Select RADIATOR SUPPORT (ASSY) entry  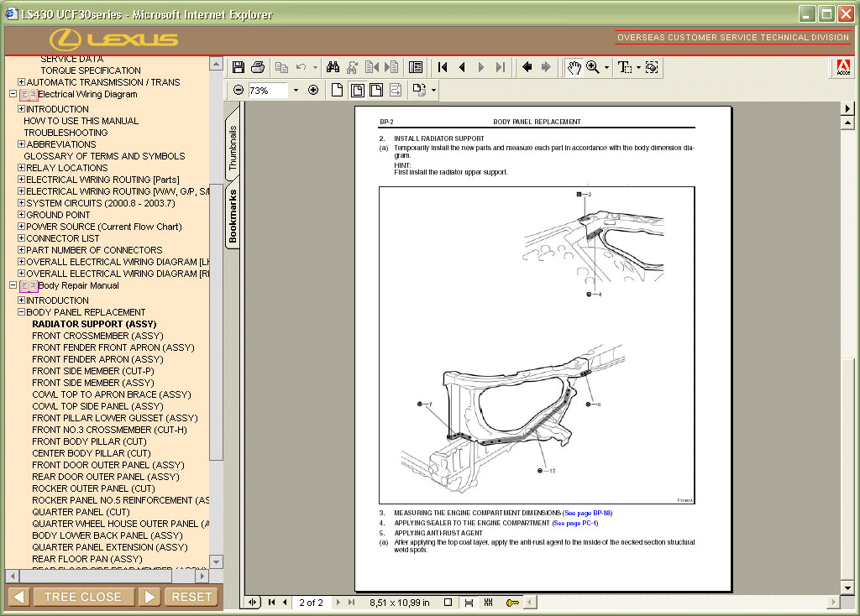(x=94, y=324)
